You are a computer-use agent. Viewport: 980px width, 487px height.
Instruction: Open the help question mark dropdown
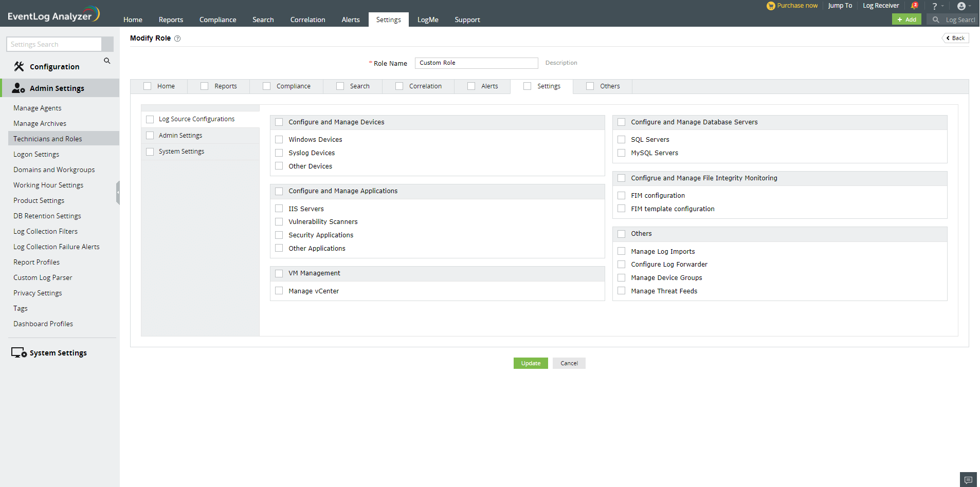coord(937,6)
